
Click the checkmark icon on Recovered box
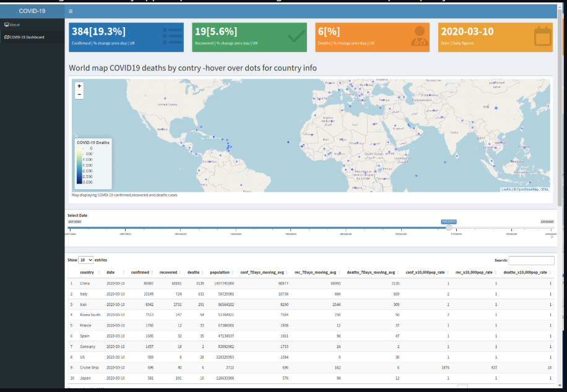point(296,36)
